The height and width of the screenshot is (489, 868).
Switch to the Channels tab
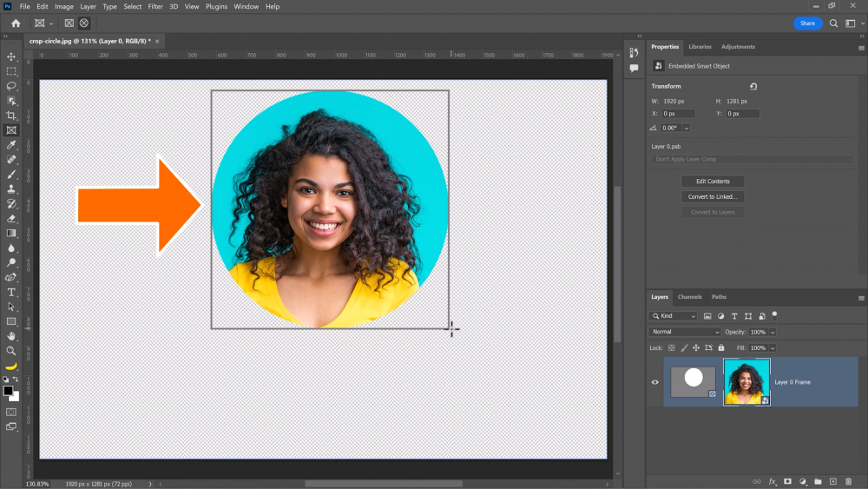(690, 297)
